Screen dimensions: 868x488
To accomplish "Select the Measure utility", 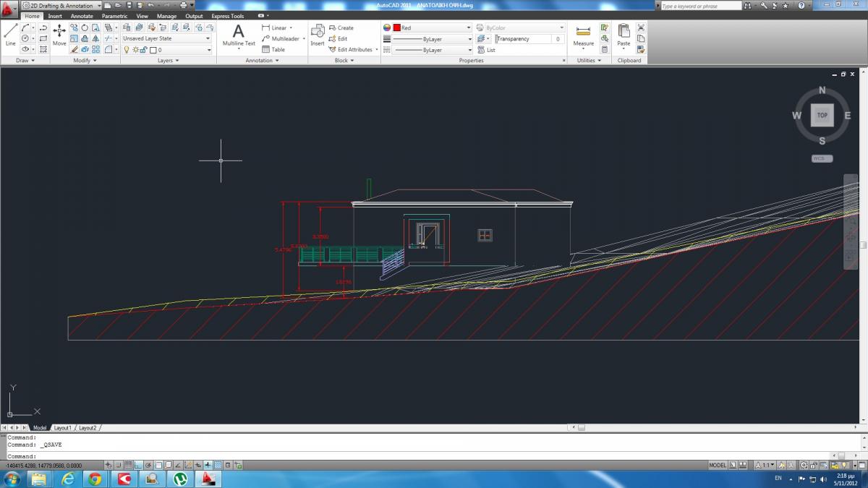I will [583, 35].
